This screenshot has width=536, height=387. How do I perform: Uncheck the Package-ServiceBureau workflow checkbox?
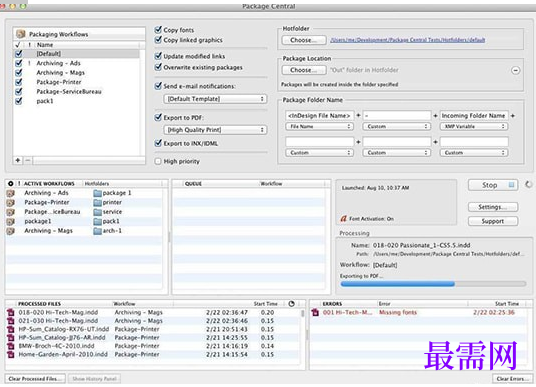coord(19,92)
